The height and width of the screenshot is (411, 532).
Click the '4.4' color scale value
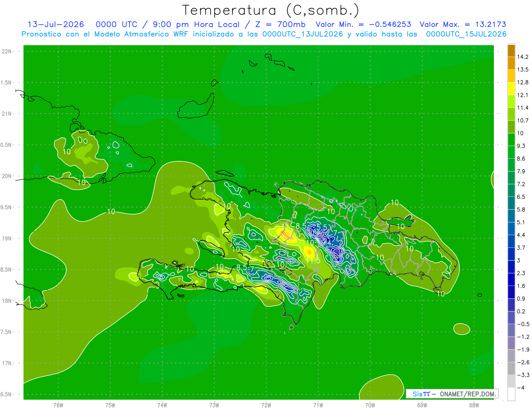tap(521, 235)
